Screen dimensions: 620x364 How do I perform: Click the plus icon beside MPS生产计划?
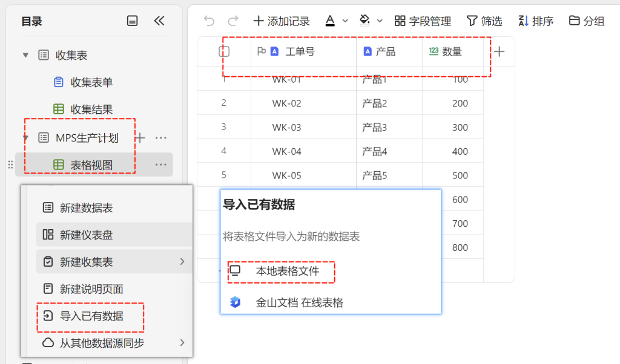140,138
